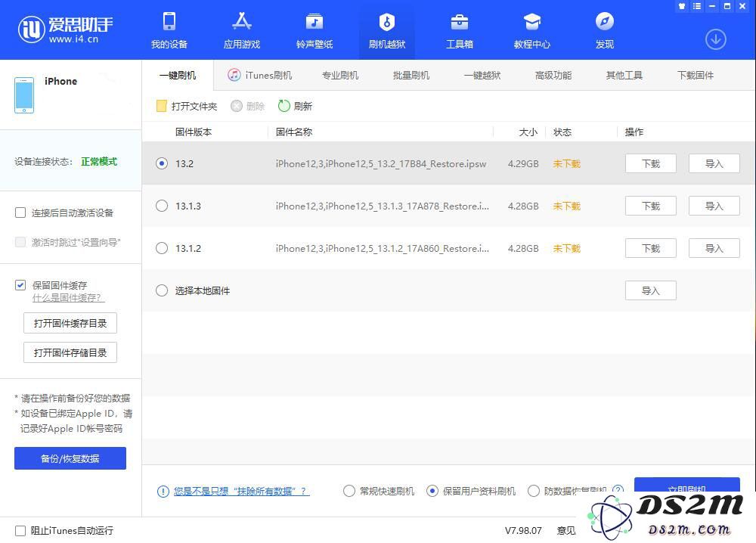Select 选择本地固件 radio button
Viewport: 756px width, 543px height.
[162, 291]
